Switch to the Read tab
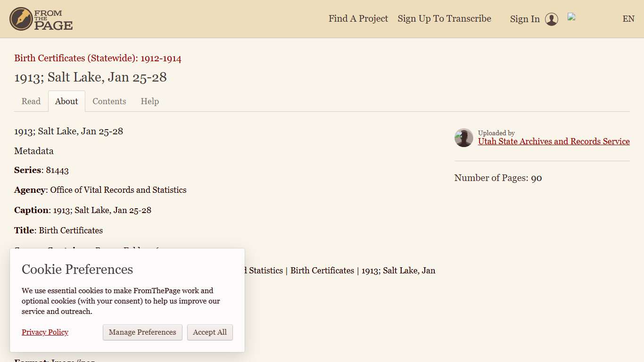 point(31,101)
